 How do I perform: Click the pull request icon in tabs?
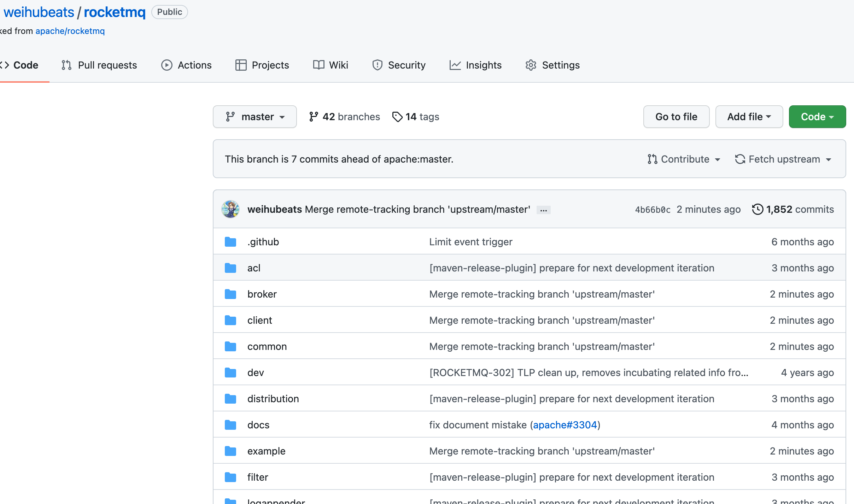(66, 65)
